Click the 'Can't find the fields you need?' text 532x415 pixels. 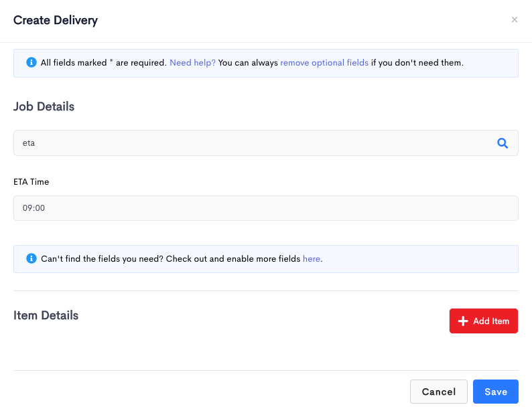coord(102,258)
